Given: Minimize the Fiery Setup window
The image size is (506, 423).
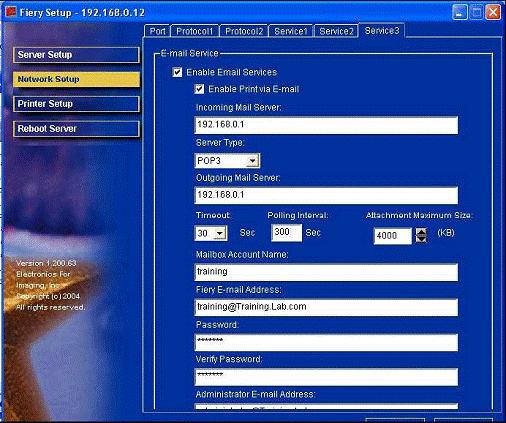Looking at the screenshot, I should coord(460,12).
